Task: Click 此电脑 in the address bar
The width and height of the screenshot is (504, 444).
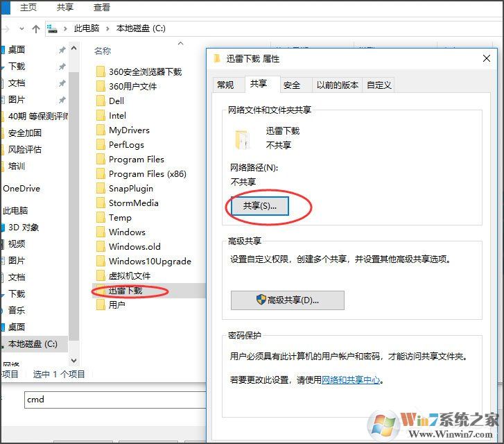Action: coord(87,28)
